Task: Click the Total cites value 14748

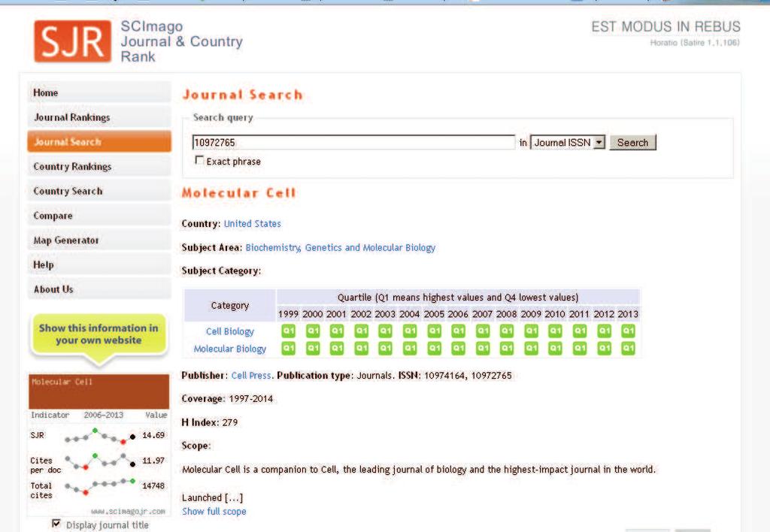Action: tap(153, 486)
